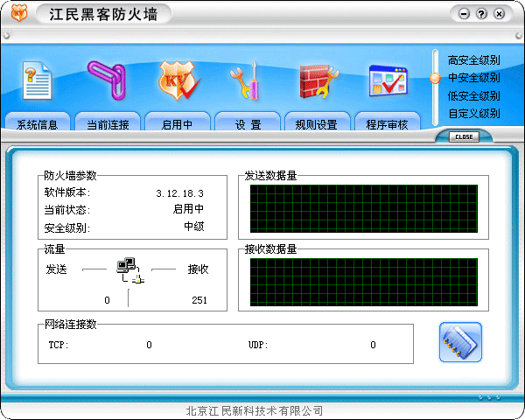Click the KV shield enable icon
Image resolution: width=525 pixels, height=420 pixels.
click(x=179, y=80)
